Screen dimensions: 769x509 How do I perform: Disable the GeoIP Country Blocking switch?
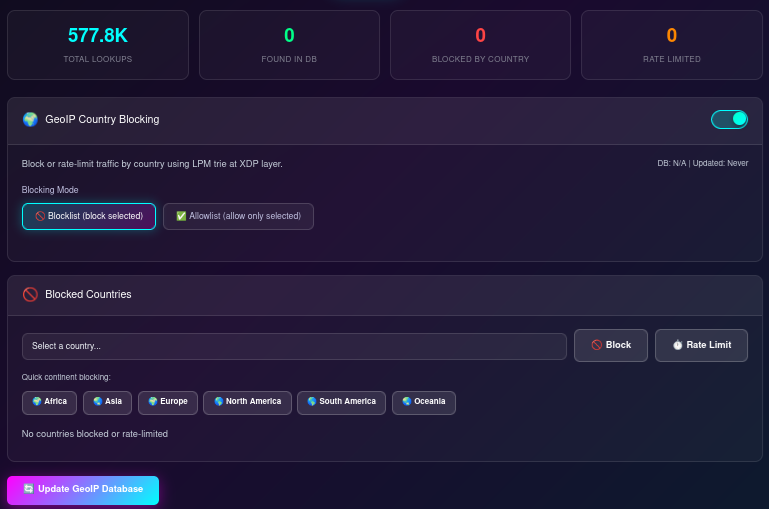click(x=729, y=119)
